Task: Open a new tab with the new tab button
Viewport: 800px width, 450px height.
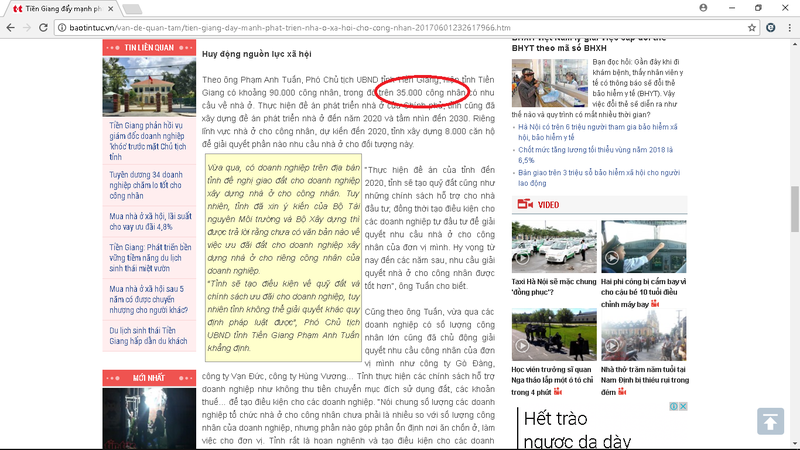Action: click(132, 9)
